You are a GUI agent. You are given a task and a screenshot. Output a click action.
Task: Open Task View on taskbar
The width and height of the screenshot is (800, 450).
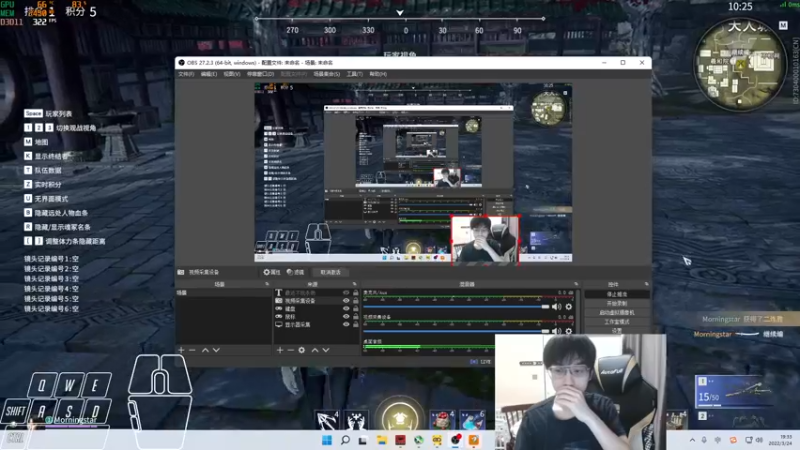click(363, 440)
